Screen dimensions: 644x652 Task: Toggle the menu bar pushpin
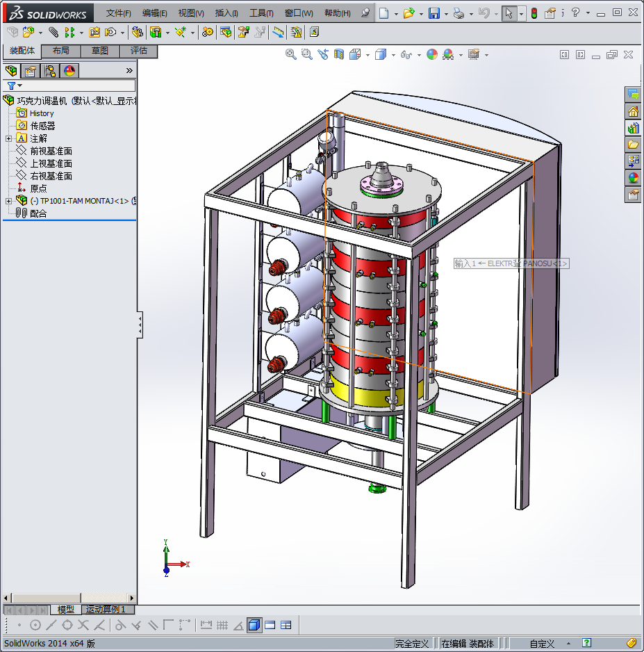(x=365, y=13)
